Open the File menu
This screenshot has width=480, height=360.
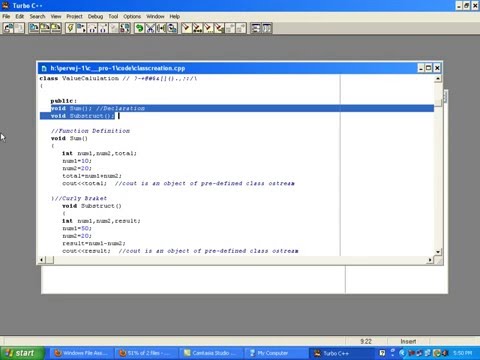click(x=6, y=16)
